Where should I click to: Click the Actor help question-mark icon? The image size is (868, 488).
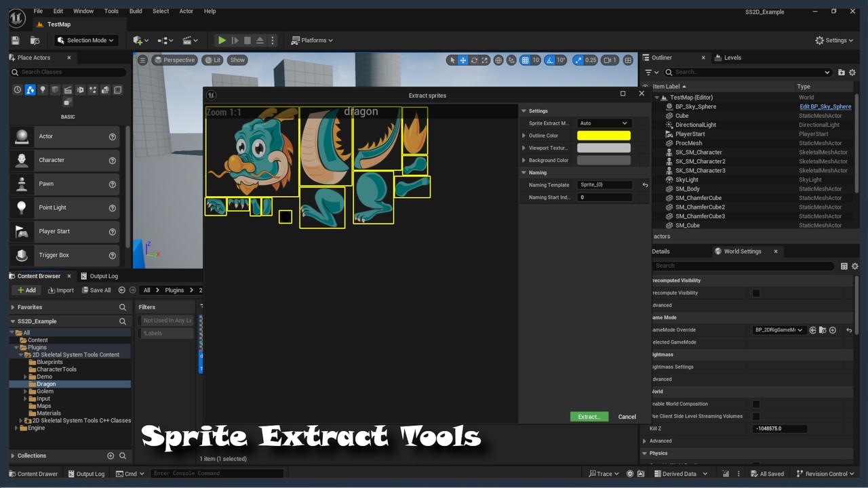[x=113, y=137]
